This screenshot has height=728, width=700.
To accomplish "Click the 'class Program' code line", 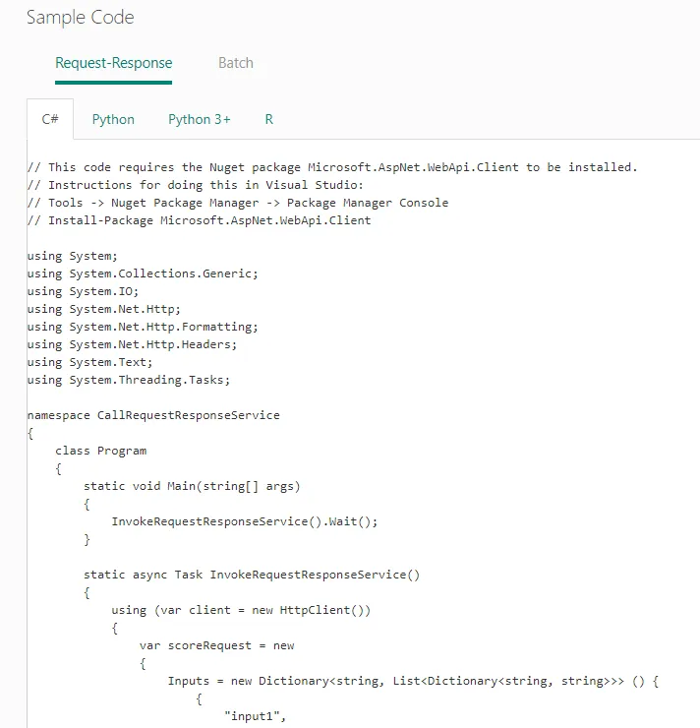I will (101, 451).
